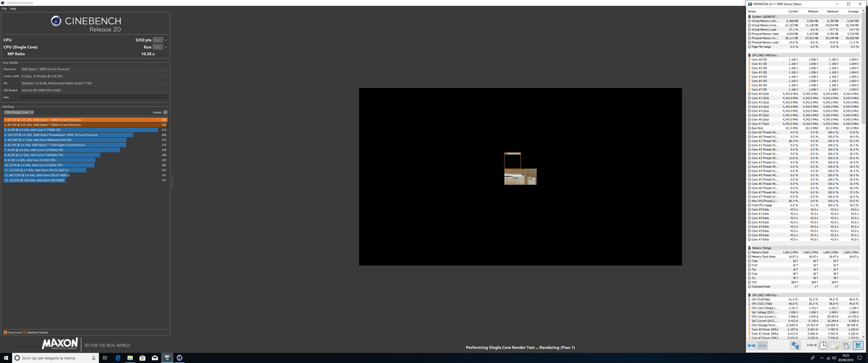This screenshot has width=868, height=363.
Task: Open Microsoft Edge from the taskbar
Action: point(118,358)
